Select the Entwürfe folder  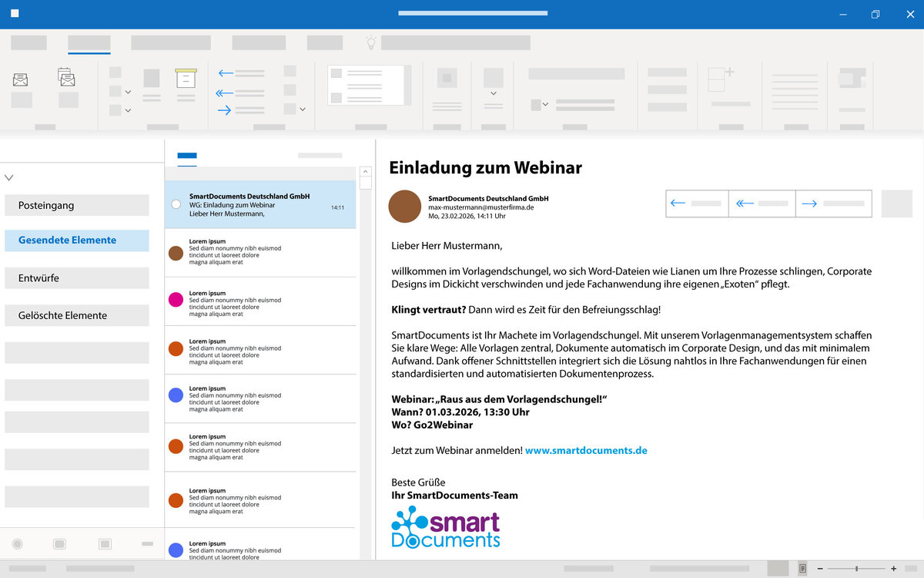(76, 278)
